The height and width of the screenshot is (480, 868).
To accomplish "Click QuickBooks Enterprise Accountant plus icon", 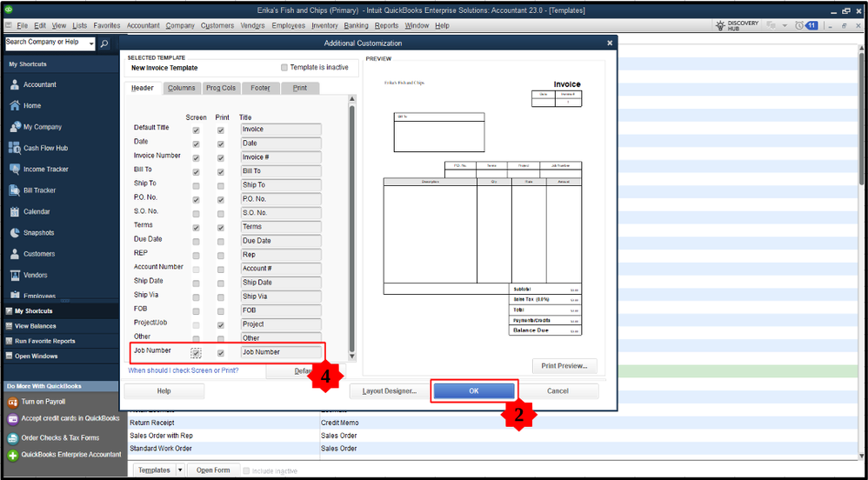I will pyautogui.click(x=13, y=455).
